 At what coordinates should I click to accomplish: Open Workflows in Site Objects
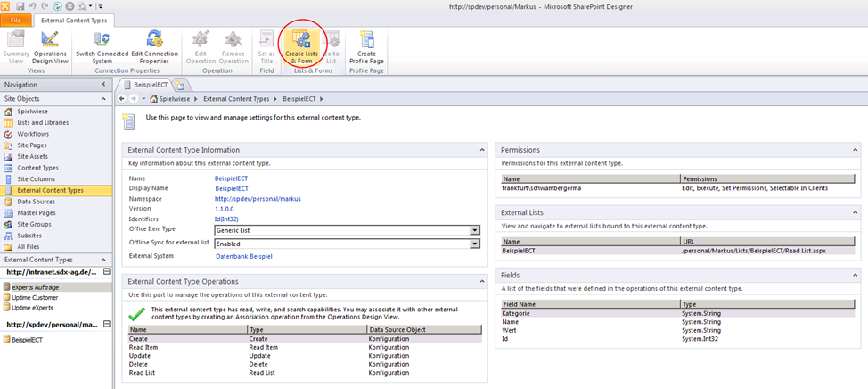pos(32,134)
